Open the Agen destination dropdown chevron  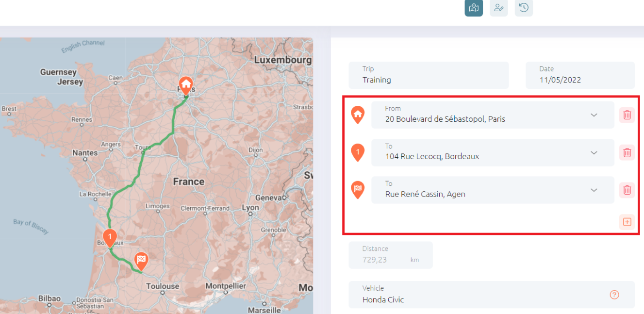594,190
